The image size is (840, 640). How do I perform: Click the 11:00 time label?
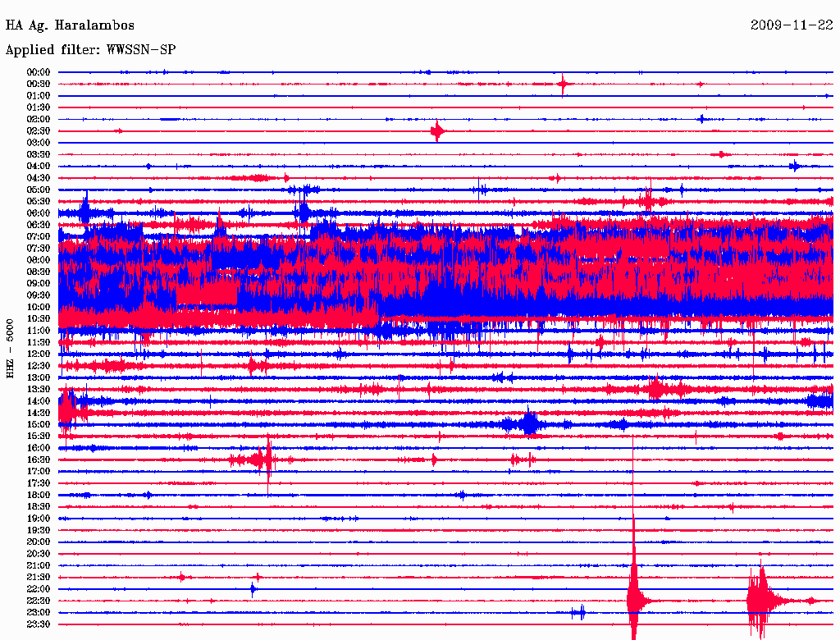[x=39, y=331]
